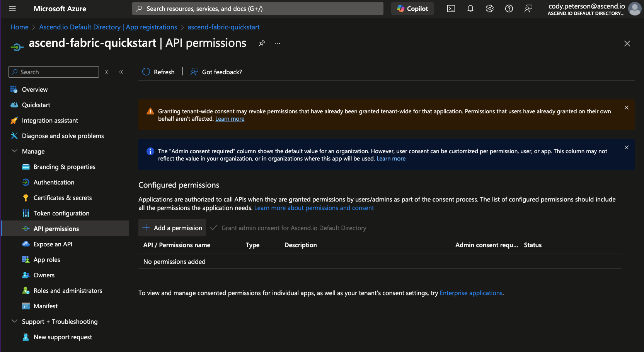This screenshot has width=644, height=352.
Task: Click the Overview icon
Action: [14, 89]
